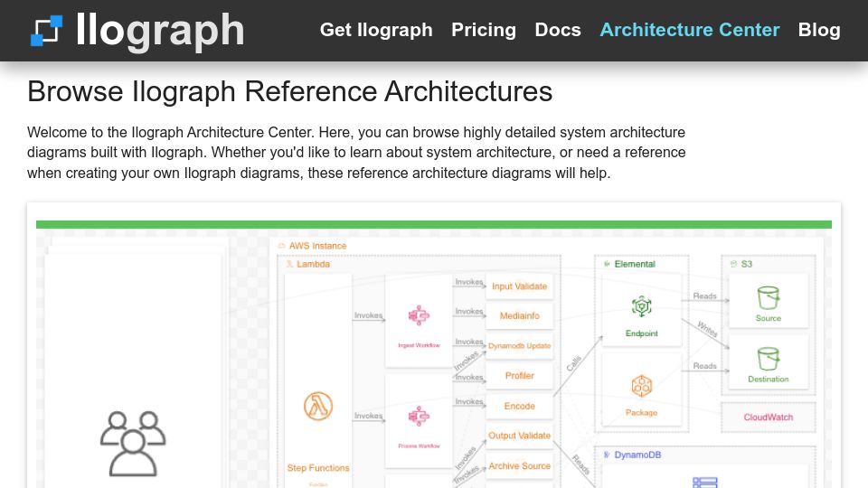Click the S3 Source bucket icon
Viewport: 868px width, 488px height.
(769, 297)
